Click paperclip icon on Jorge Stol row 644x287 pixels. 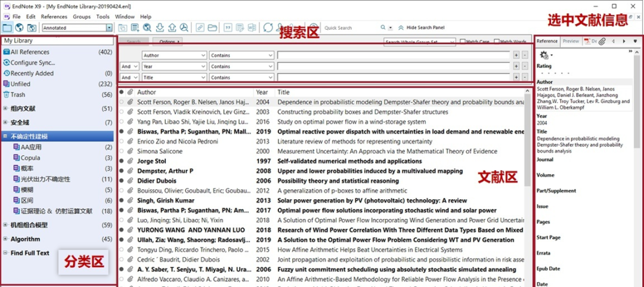coord(130,161)
